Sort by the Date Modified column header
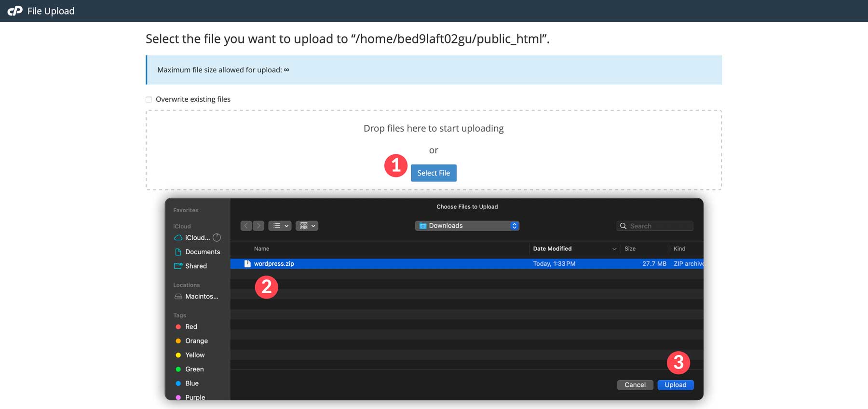 pos(552,248)
